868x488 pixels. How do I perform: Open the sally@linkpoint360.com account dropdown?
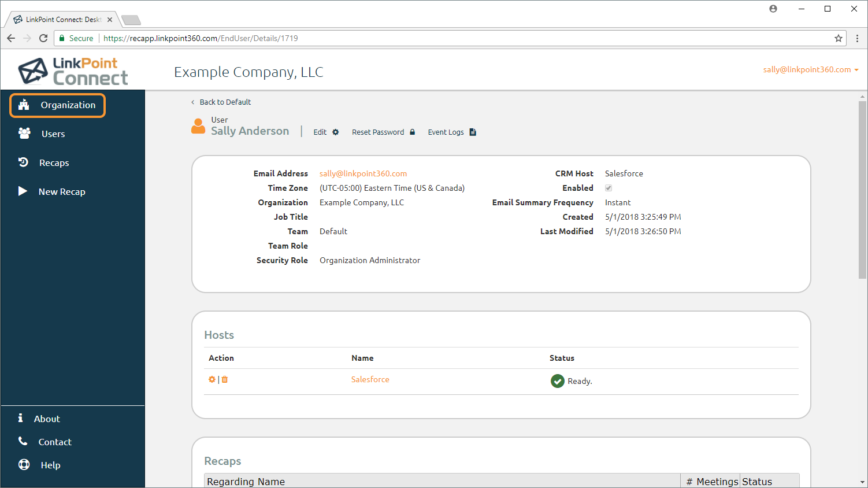pos(810,69)
